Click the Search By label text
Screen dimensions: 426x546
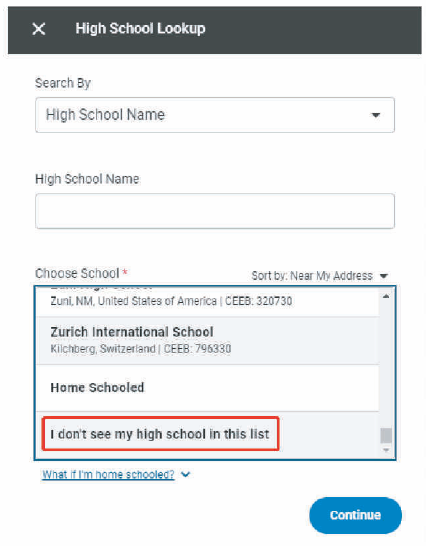pyautogui.click(x=63, y=83)
